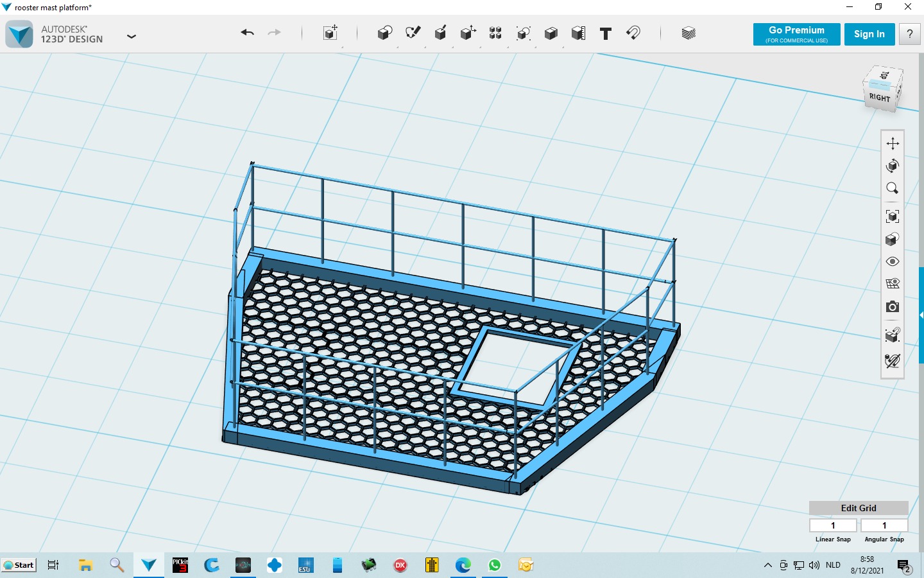Toggle the show/hide eye visibility menu
Screen dimensions: 924x578
pyautogui.click(x=893, y=261)
